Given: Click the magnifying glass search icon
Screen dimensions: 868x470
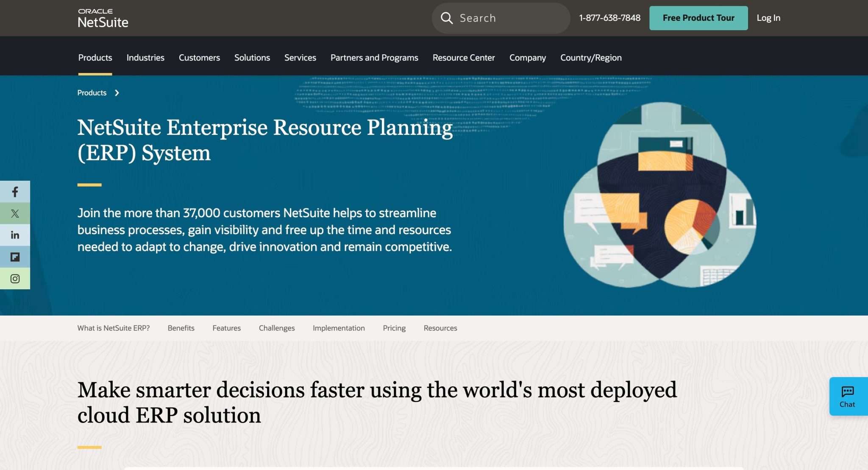Looking at the screenshot, I should tap(447, 18).
